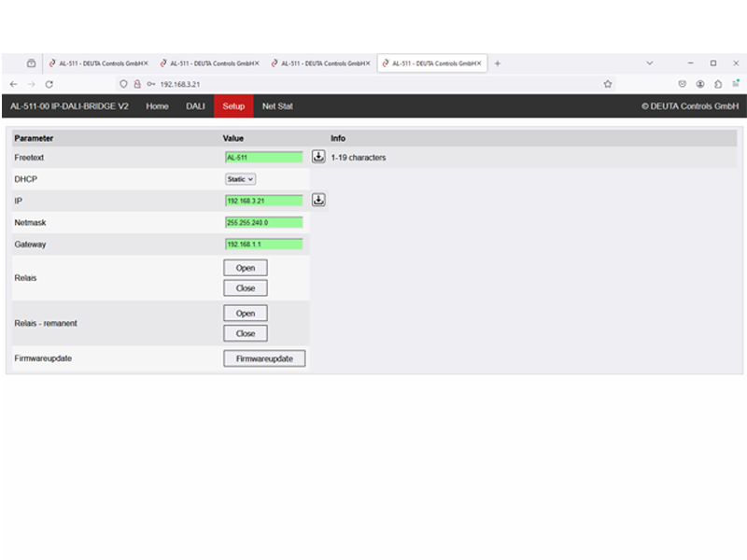
Task: Click the Netmask input field
Action: click(264, 222)
